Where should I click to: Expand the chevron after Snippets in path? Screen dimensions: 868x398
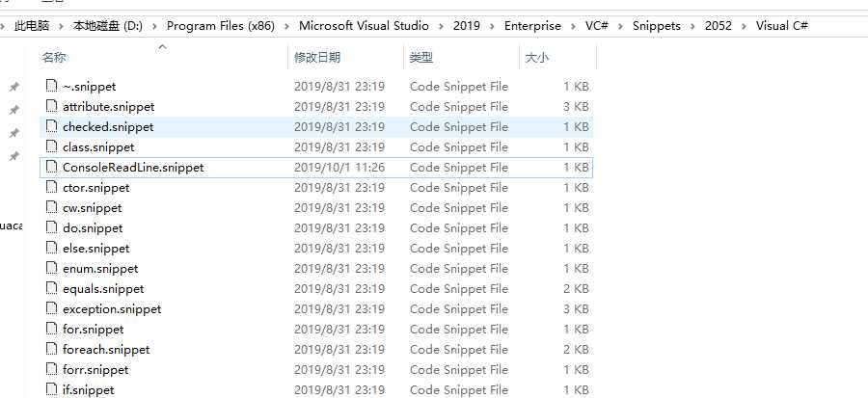click(x=692, y=26)
